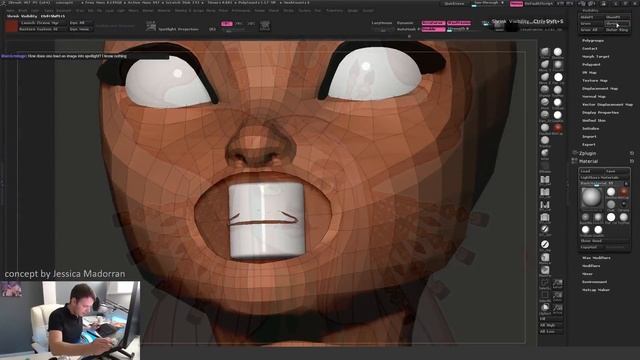Expand the Vector Displacement Map sub-palette
The height and width of the screenshot is (360, 640).
[607, 104]
